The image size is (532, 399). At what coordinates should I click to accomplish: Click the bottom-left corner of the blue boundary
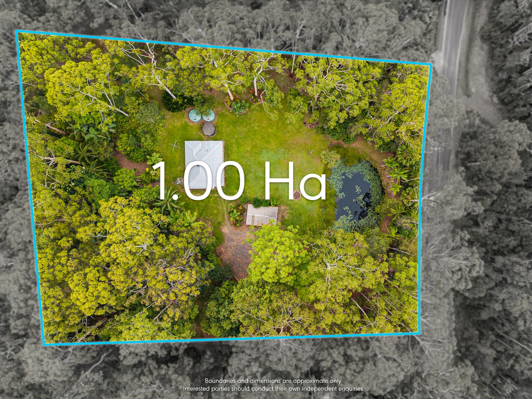pos(44,344)
